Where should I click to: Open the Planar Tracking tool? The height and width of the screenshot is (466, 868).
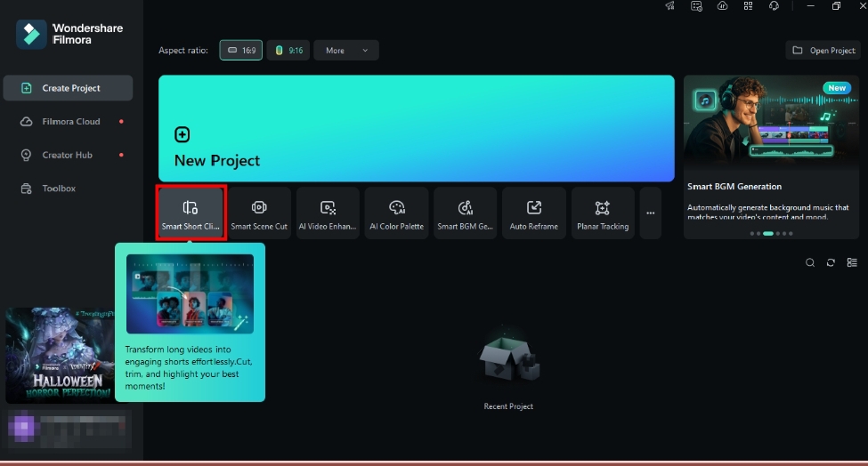pyautogui.click(x=603, y=213)
